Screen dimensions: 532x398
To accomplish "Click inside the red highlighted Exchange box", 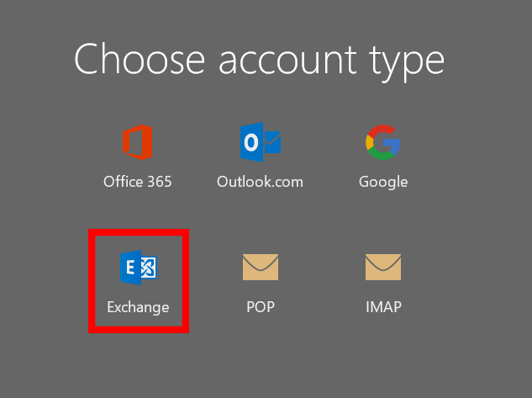I will point(138,286).
